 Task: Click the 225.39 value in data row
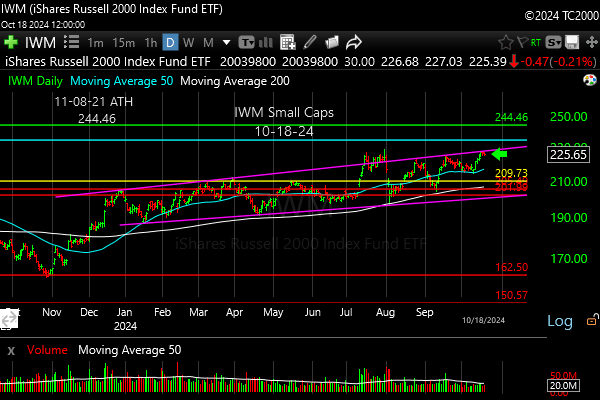488,62
